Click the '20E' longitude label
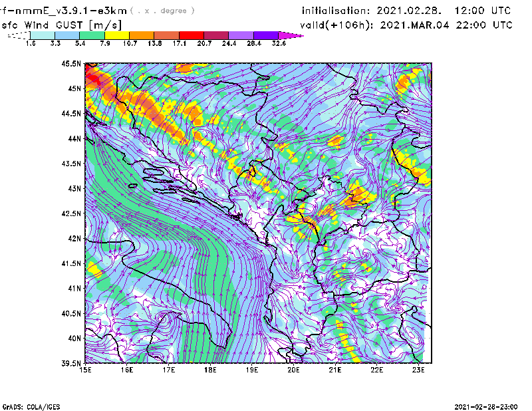532x411 pixels. (293, 370)
